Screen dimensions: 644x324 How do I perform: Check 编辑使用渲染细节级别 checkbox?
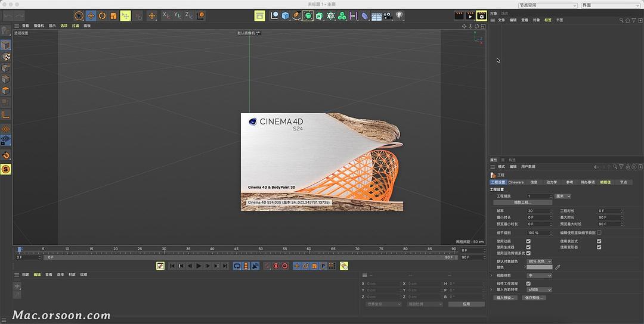pos(599,232)
